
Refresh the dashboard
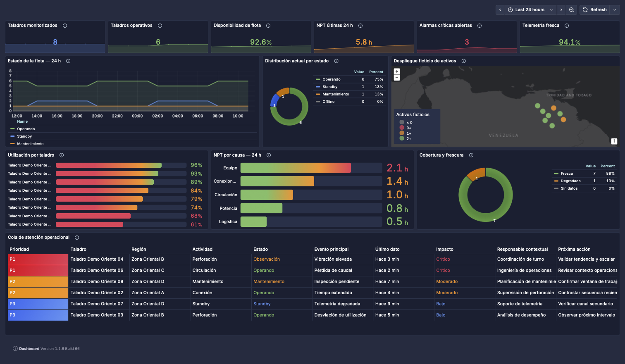595,10
